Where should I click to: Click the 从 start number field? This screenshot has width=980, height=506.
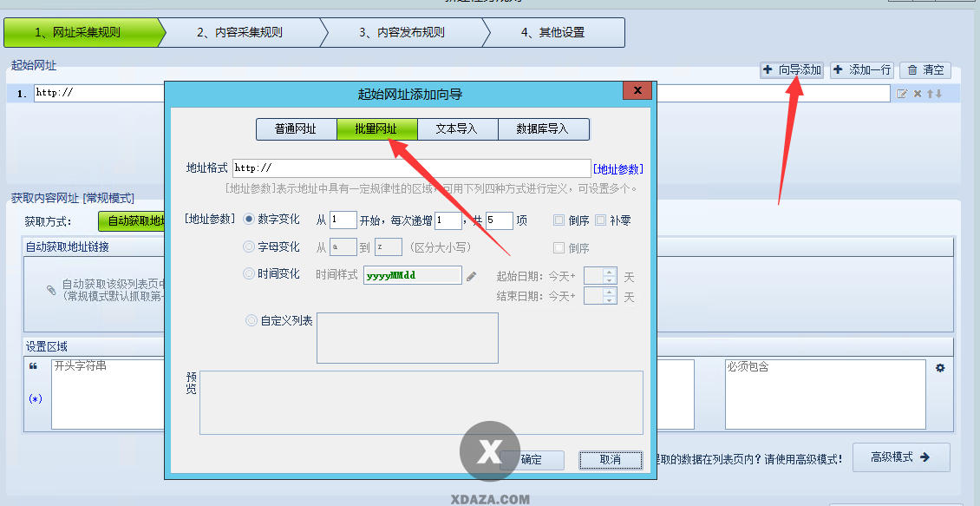click(x=343, y=220)
